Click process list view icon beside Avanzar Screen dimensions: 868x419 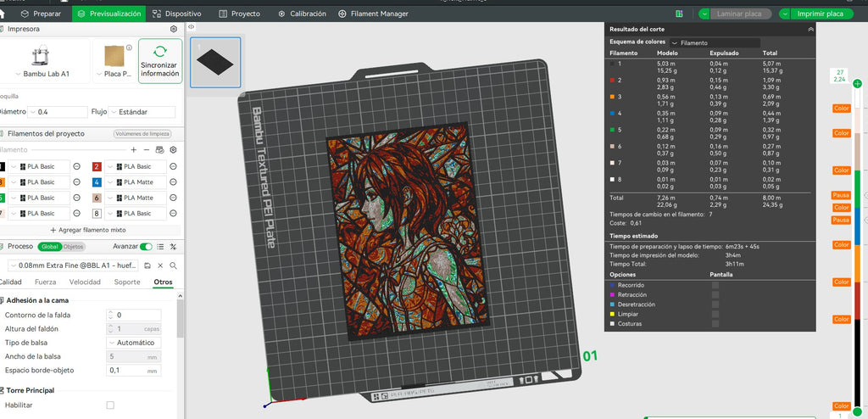click(x=160, y=247)
